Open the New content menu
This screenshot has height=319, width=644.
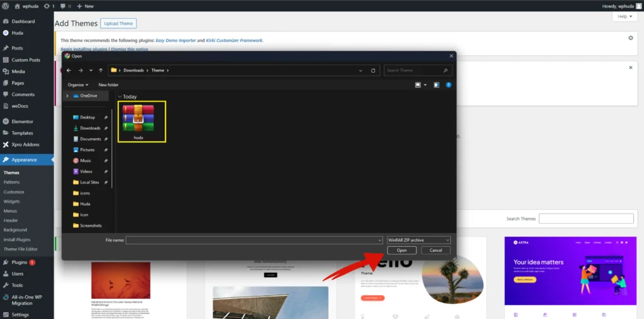click(x=85, y=6)
